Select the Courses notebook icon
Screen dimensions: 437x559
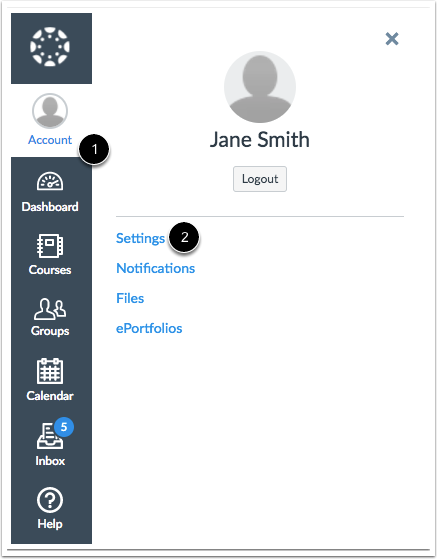[x=50, y=246]
